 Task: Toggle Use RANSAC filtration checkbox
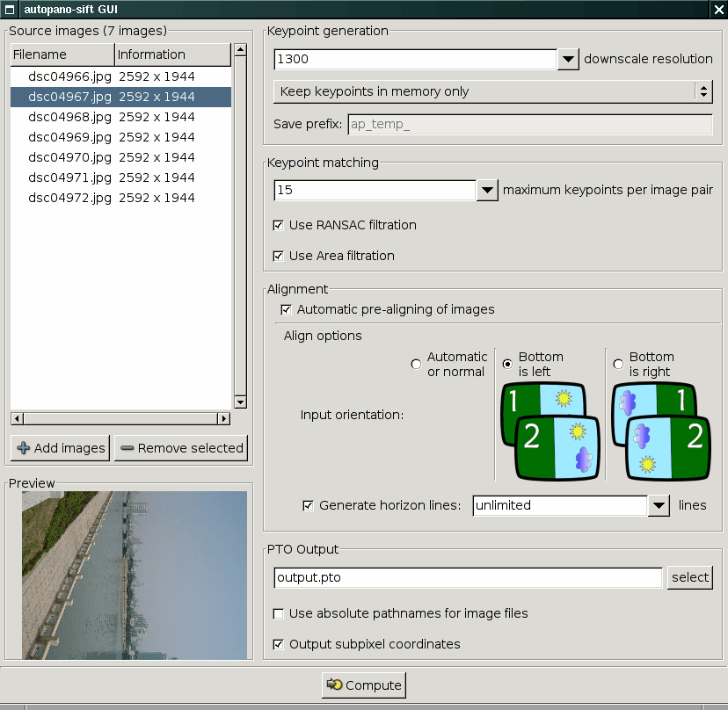[278, 226]
